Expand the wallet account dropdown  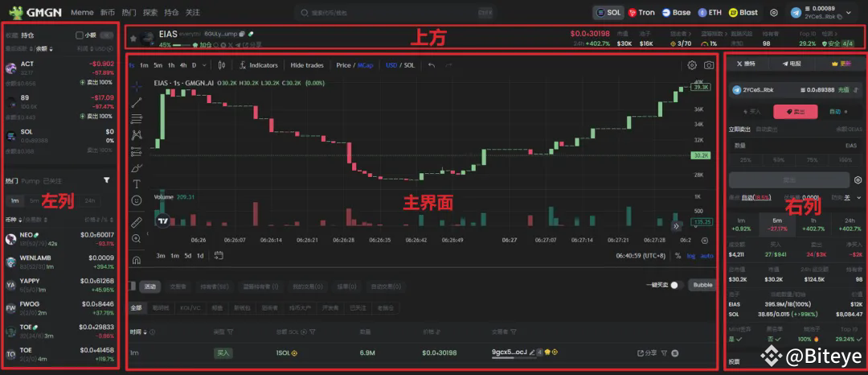pos(848,13)
